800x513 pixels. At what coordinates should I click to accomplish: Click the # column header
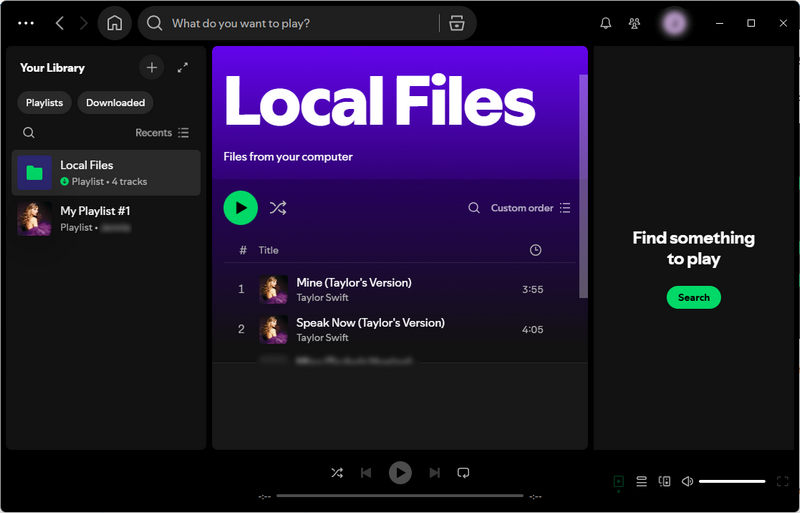point(243,250)
